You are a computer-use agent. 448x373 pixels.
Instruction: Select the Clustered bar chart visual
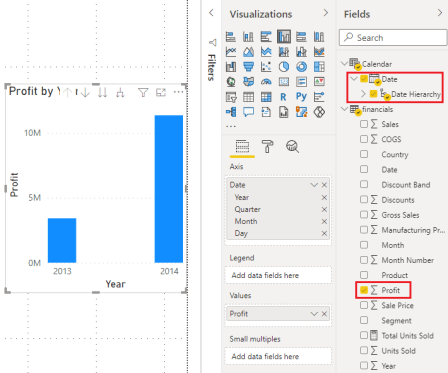tap(266, 36)
